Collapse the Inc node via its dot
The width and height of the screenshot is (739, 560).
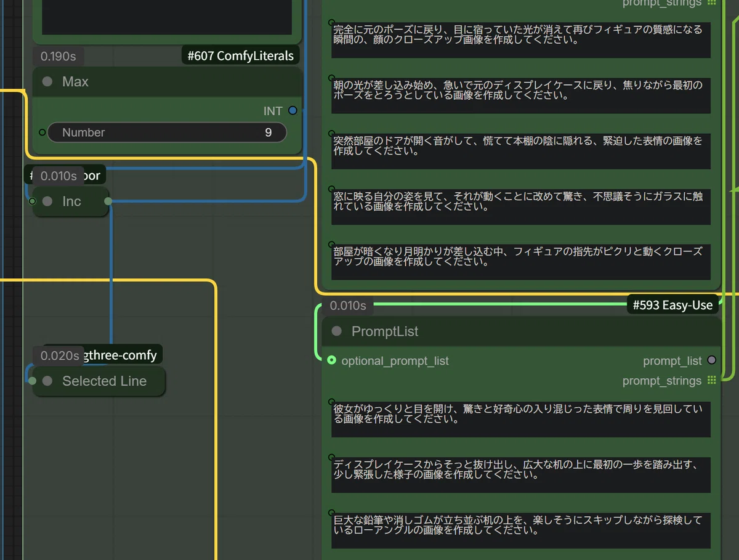47,201
